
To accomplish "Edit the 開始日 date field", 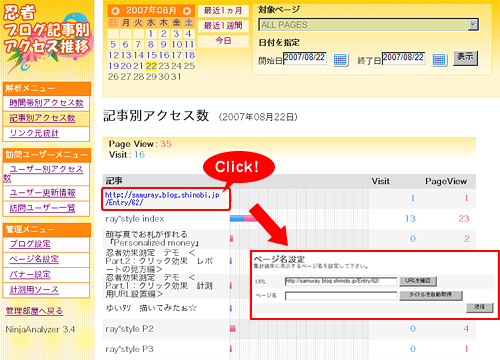I will tap(305, 58).
